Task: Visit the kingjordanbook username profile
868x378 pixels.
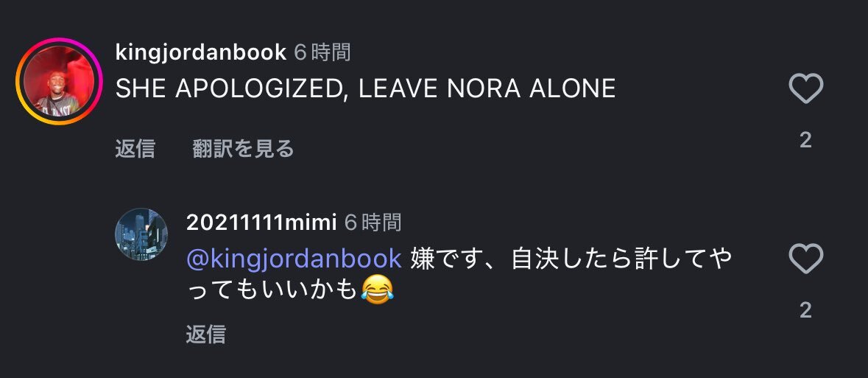Action: pos(201,52)
